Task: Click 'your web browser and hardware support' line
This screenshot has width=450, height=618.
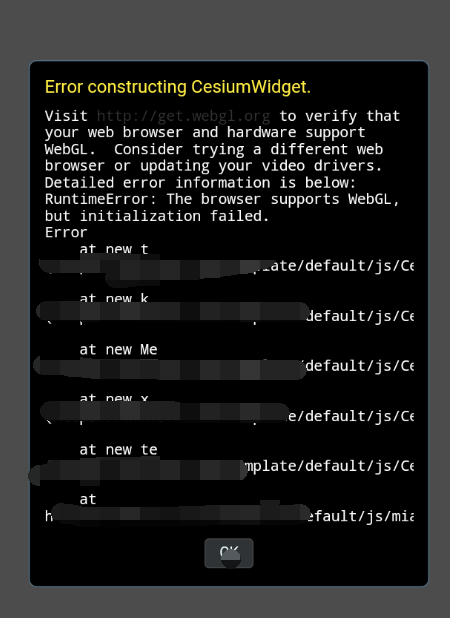Action: point(205,132)
